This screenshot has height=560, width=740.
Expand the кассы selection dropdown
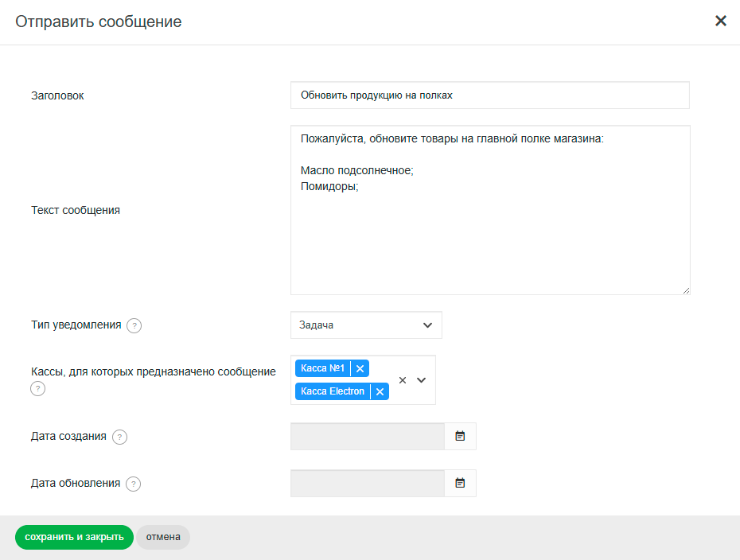[422, 380]
